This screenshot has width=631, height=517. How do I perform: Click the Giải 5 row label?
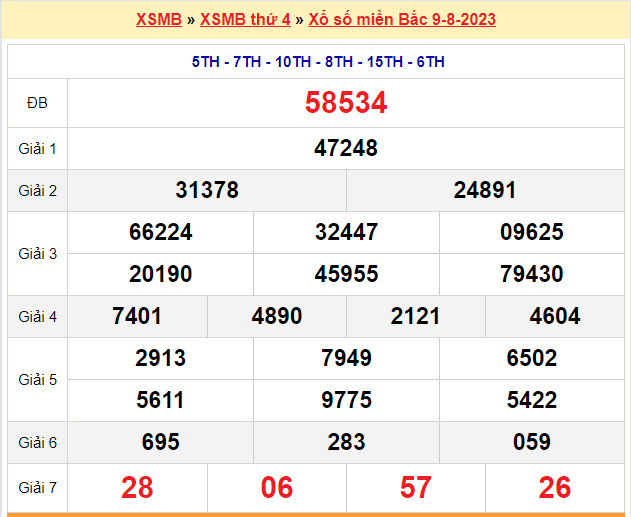[37, 380]
